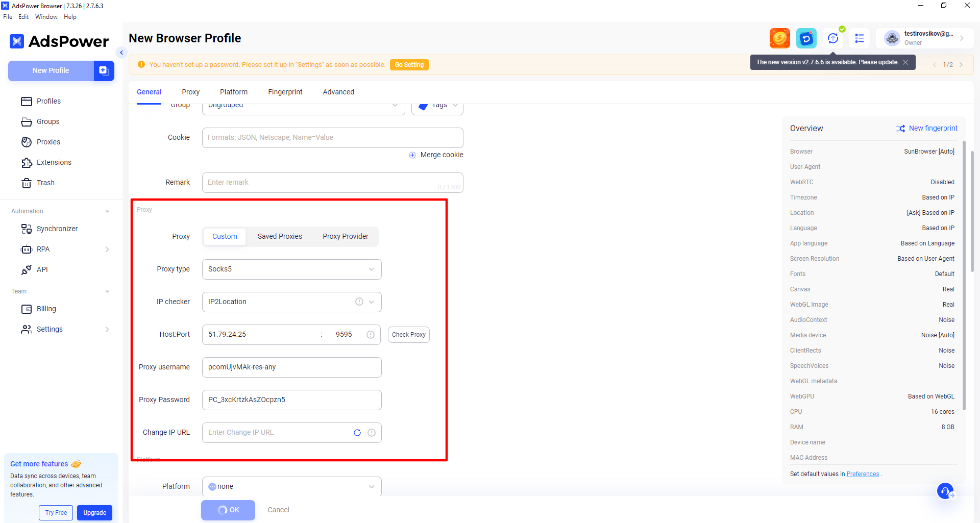Click the Proxy username input field
This screenshot has width=980, height=523.
coord(291,367)
